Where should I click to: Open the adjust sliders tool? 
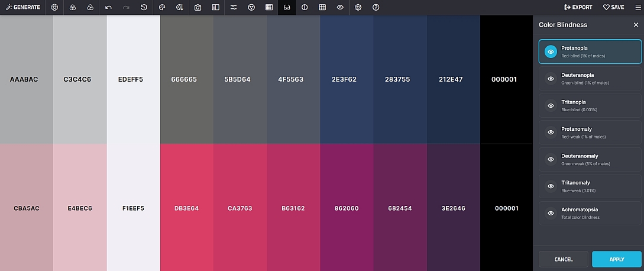[233, 8]
